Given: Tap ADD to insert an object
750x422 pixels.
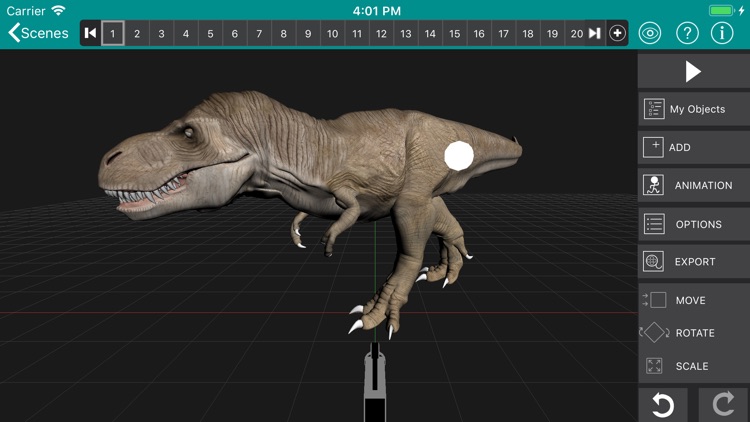Looking at the screenshot, I should (x=693, y=147).
